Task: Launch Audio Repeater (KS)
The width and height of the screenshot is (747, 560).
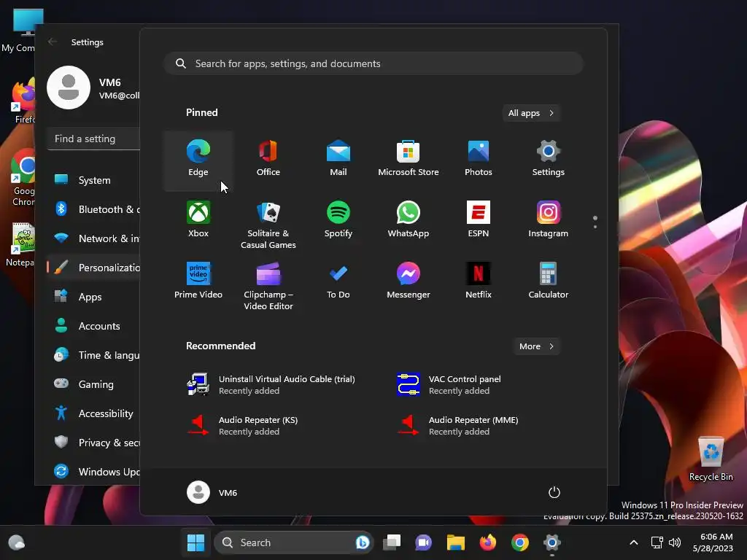Action: 242,426
